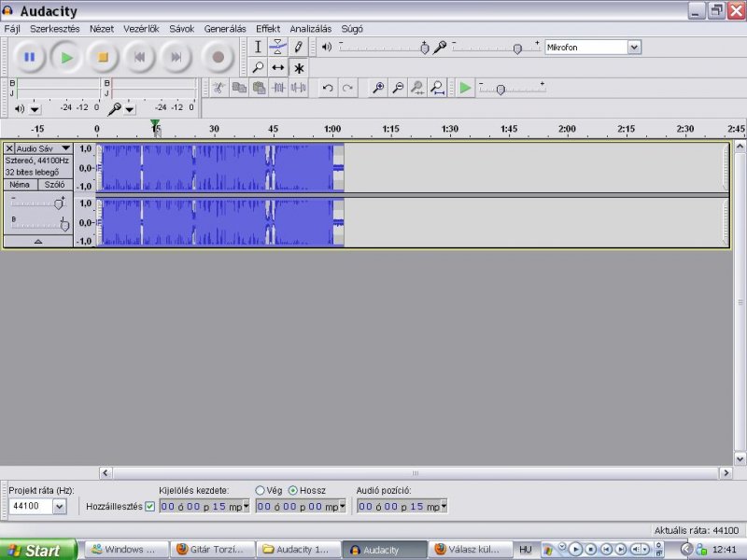
Task: Zoom in with the magnifier plus icon
Action: pyautogui.click(x=378, y=88)
